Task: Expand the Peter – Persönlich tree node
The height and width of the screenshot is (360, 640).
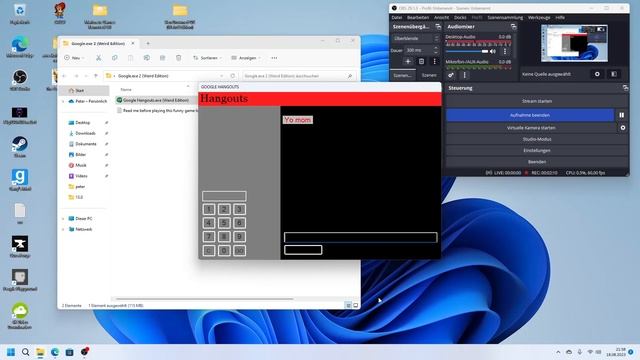Action: pyautogui.click(x=63, y=101)
